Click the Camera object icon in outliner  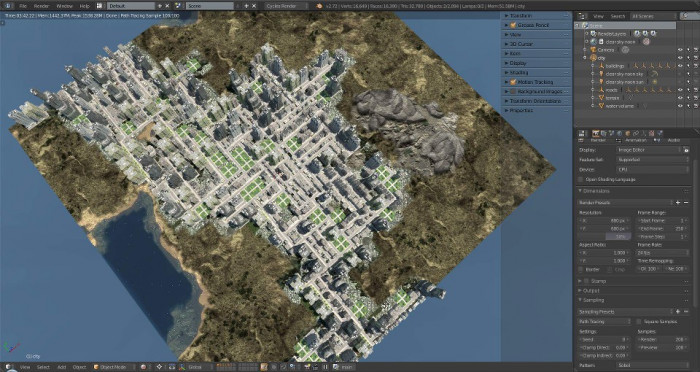click(593, 50)
